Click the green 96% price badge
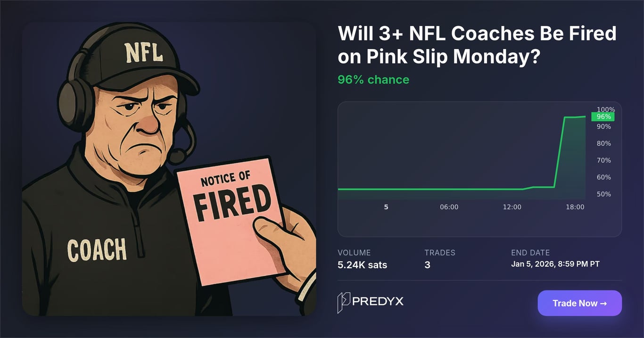The width and height of the screenshot is (644, 338). click(603, 116)
